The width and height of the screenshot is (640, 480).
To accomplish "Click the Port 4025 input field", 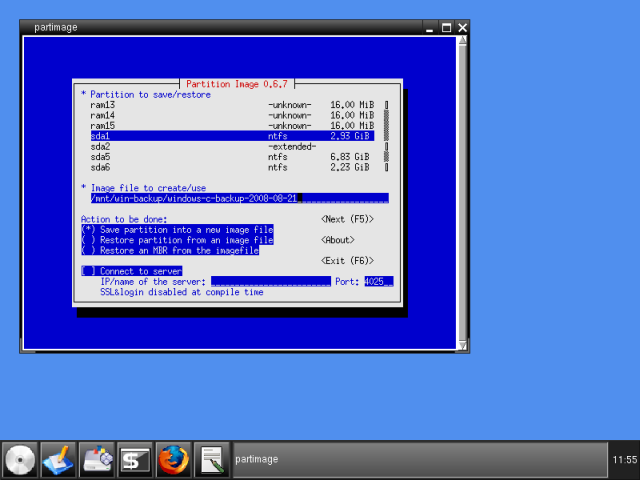I will [379, 282].
